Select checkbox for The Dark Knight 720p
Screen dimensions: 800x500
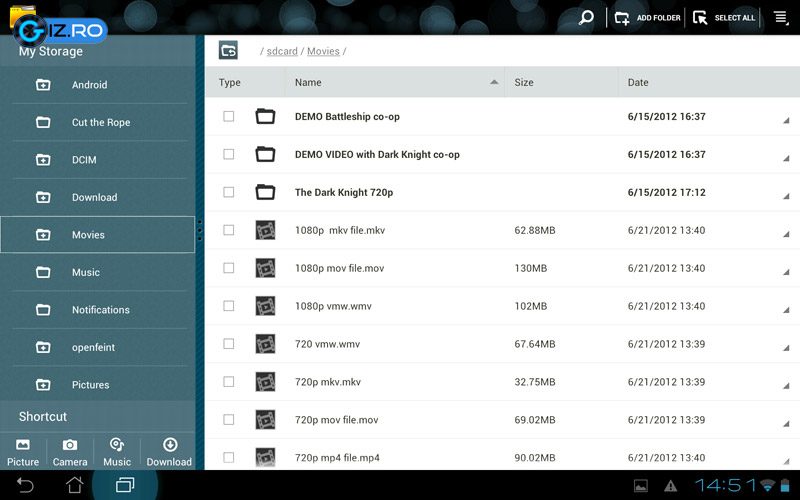tap(229, 192)
